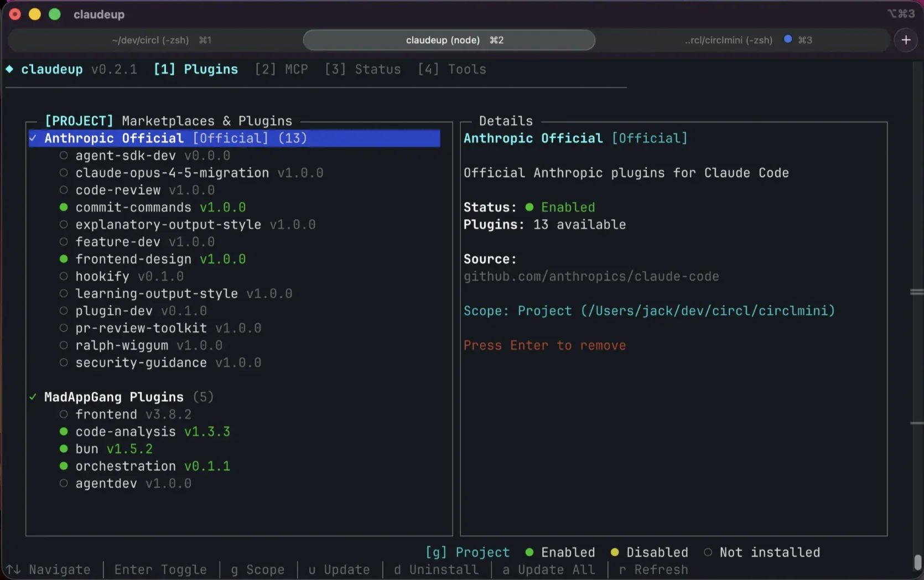Open the [3] Status tab
The height and width of the screenshot is (580, 924).
tap(362, 69)
